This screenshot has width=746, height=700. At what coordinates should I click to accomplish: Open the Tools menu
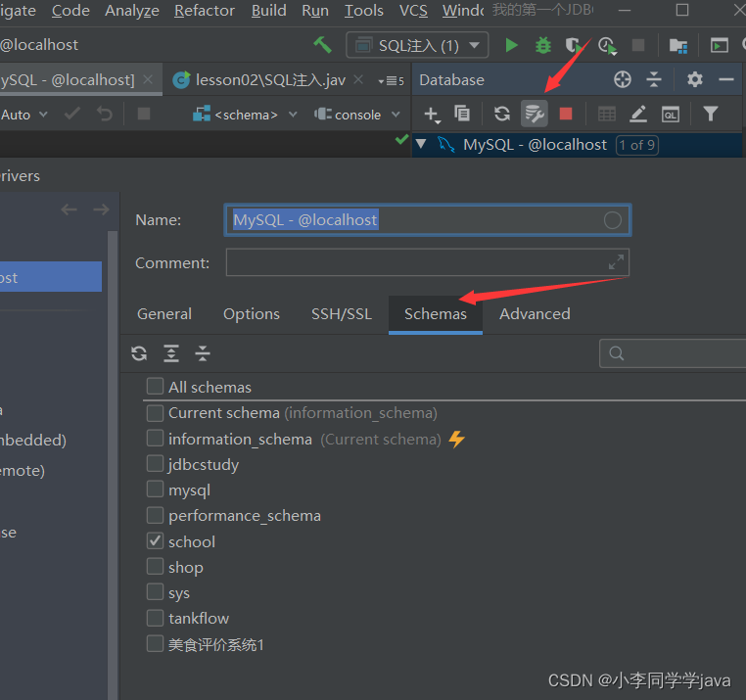pyautogui.click(x=363, y=11)
